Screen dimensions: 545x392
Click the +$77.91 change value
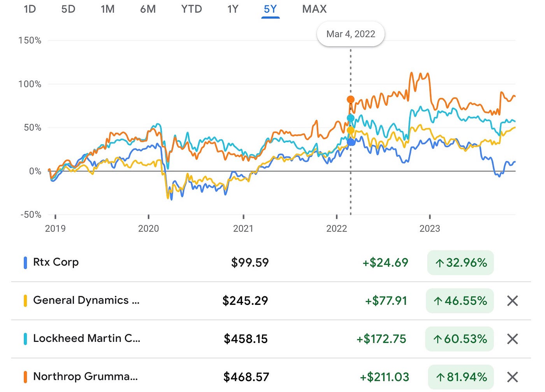pyautogui.click(x=386, y=301)
